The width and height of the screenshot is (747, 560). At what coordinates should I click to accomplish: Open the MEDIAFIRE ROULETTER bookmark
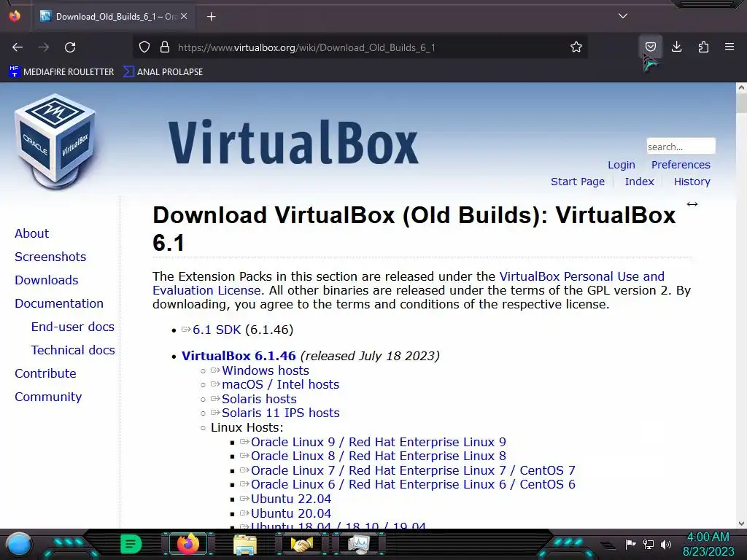click(x=61, y=72)
